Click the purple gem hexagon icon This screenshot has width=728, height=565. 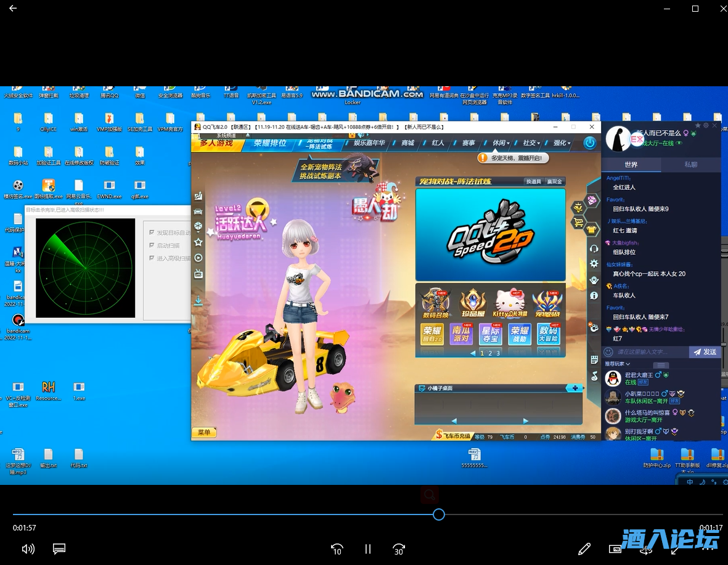(x=592, y=200)
